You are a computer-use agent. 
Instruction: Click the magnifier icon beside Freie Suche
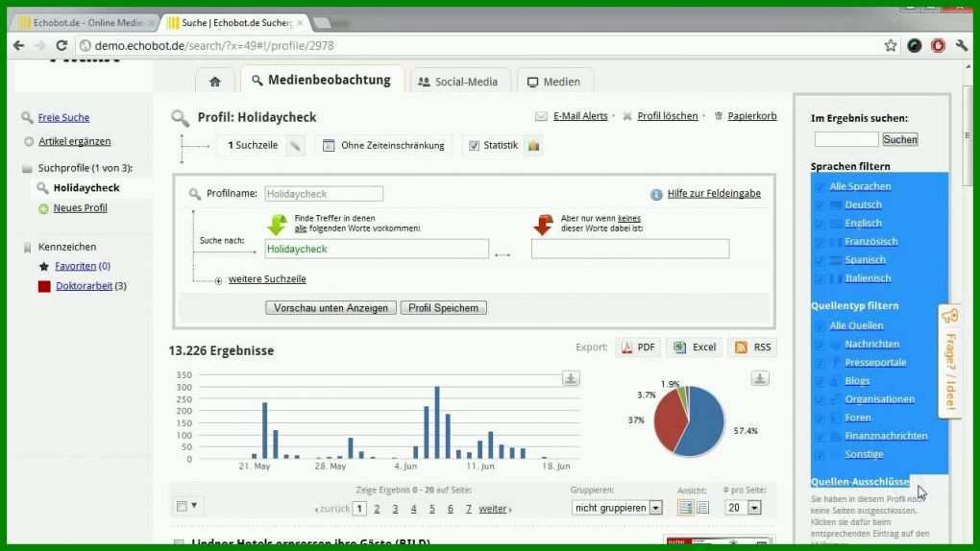pyautogui.click(x=27, y=117)
